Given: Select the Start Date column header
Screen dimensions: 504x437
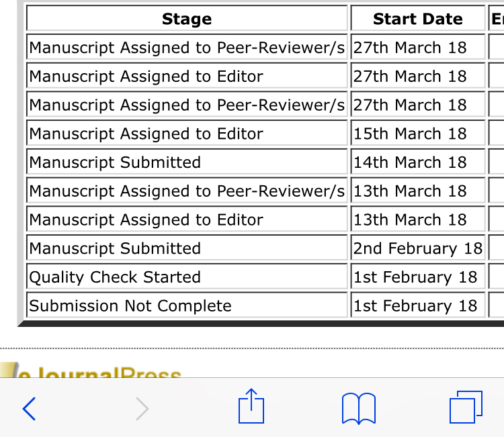Looking at the screenshot, I should pyautogui.click(x=417, y=19).
